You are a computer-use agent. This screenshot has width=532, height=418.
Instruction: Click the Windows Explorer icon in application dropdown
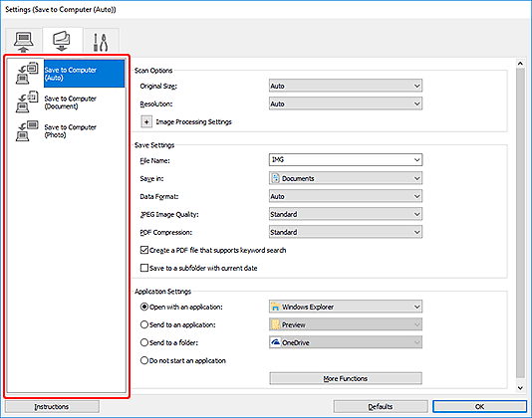pyautogui.click(x=275, y=307)
